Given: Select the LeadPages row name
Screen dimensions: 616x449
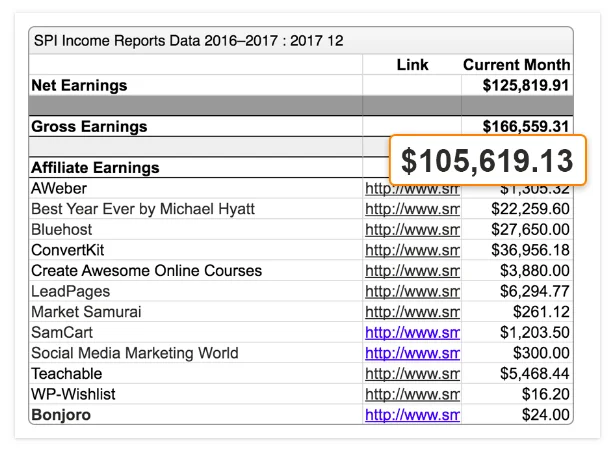Looking at the screenshot, I should (71, 291).
